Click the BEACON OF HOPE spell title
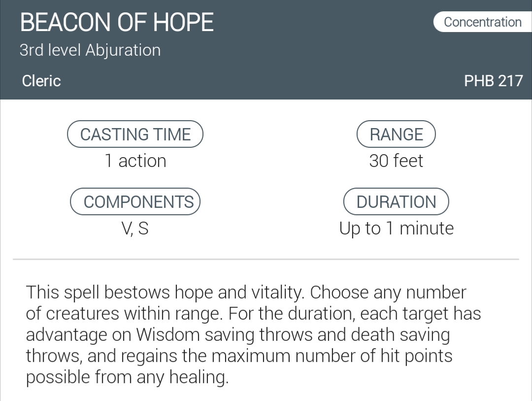This screenshot has width=532, height=401. point(117,22)
